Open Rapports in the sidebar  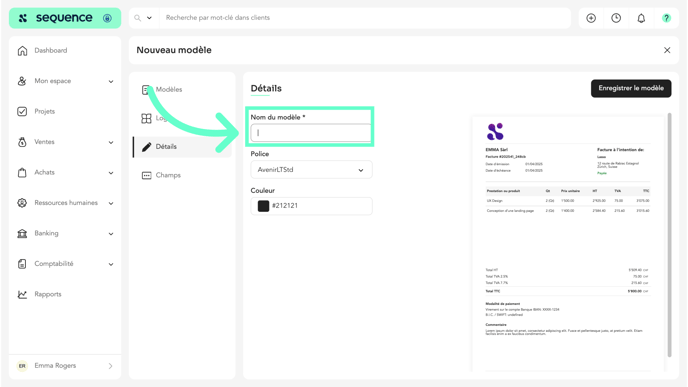[x=48, y=294]
